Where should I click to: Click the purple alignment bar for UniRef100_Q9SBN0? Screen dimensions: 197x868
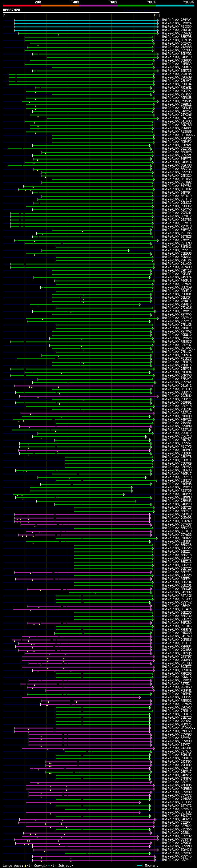[x=89, y=396]
